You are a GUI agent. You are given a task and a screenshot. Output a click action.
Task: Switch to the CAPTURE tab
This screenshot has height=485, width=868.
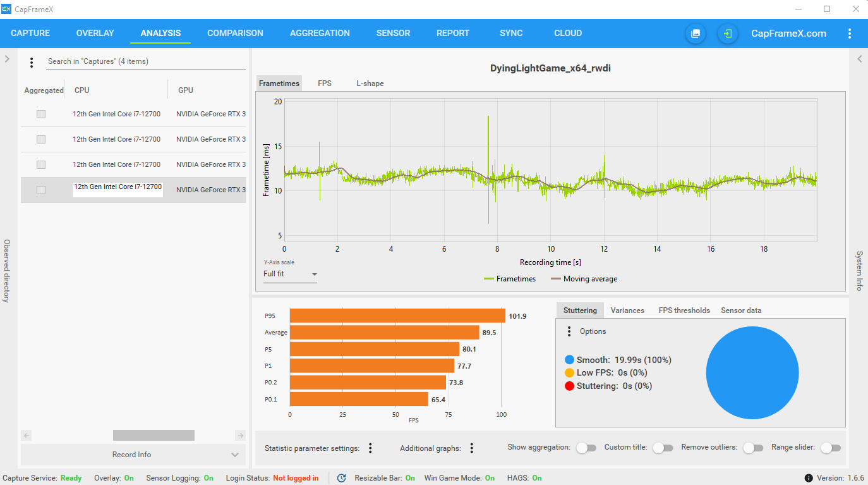coord(30,33)
